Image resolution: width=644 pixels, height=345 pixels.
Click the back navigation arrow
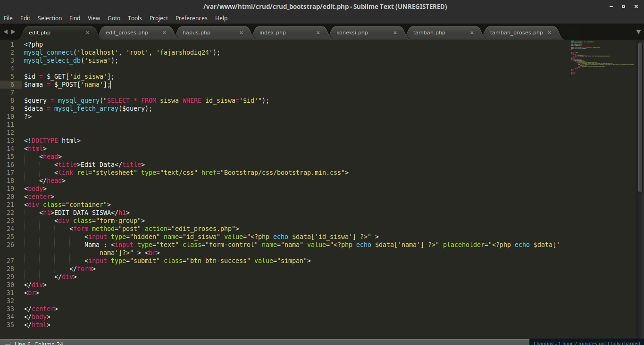pos(5,32)
